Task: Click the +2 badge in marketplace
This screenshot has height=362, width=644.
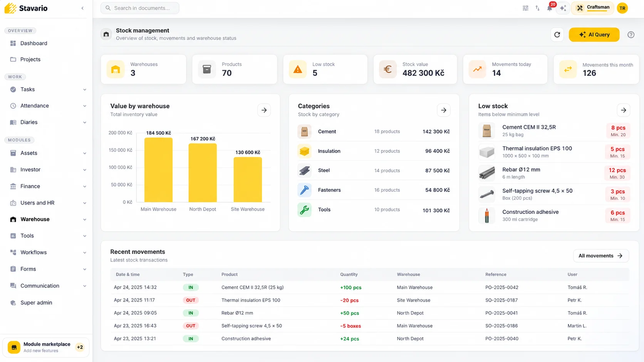Action: coord(80,347)
